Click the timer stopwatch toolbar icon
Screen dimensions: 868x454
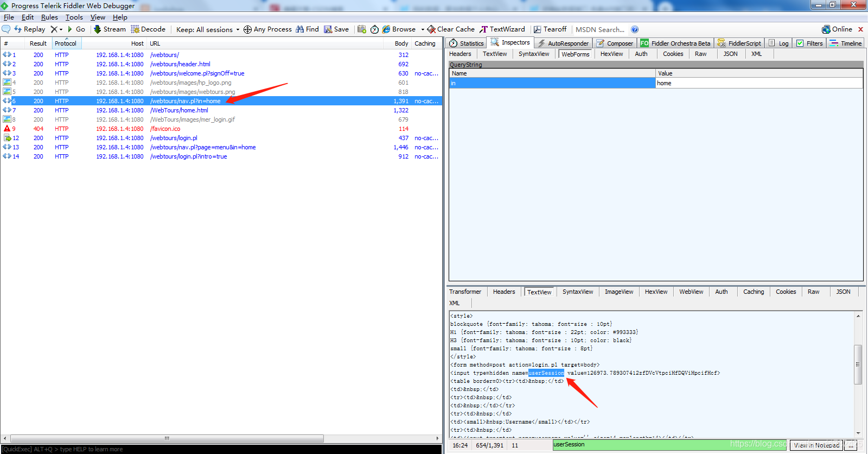tap(374, 29)
